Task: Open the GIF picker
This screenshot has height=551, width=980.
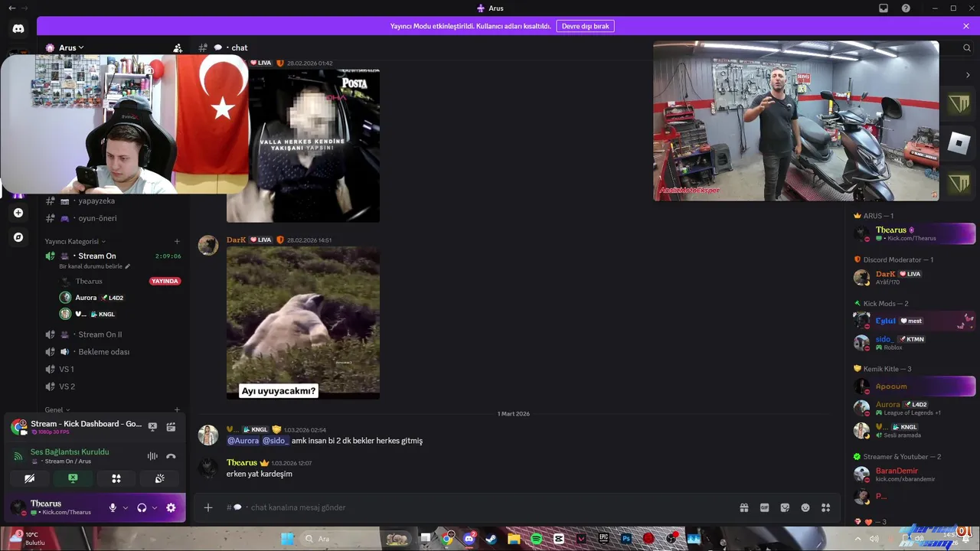Action: pos(764,507)
